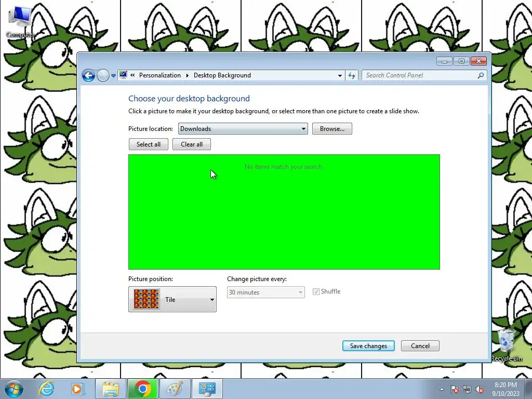Viewport: 532px width, 399px height.
Task: Click the Show desktop strip
Action: click(529, 389)
